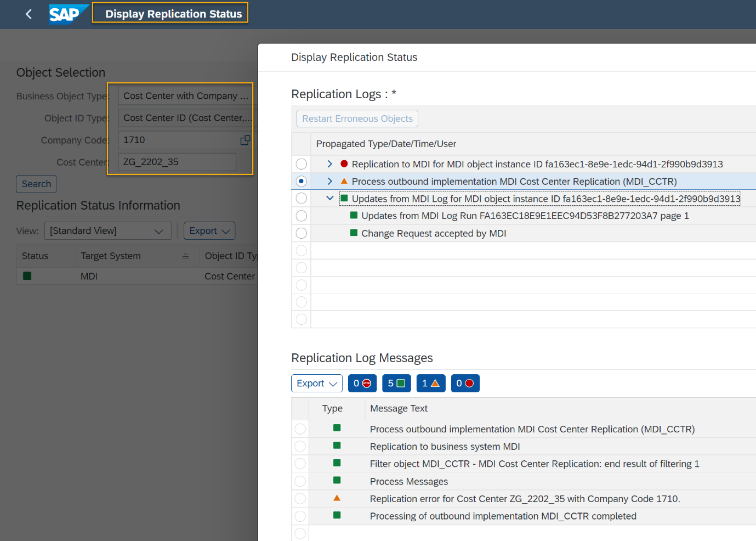Image resolution: width=756 pixels, height=541 pixels.
Task: Click green icon of Filter object MDI_CCTR message
Action: click(337, 463)
